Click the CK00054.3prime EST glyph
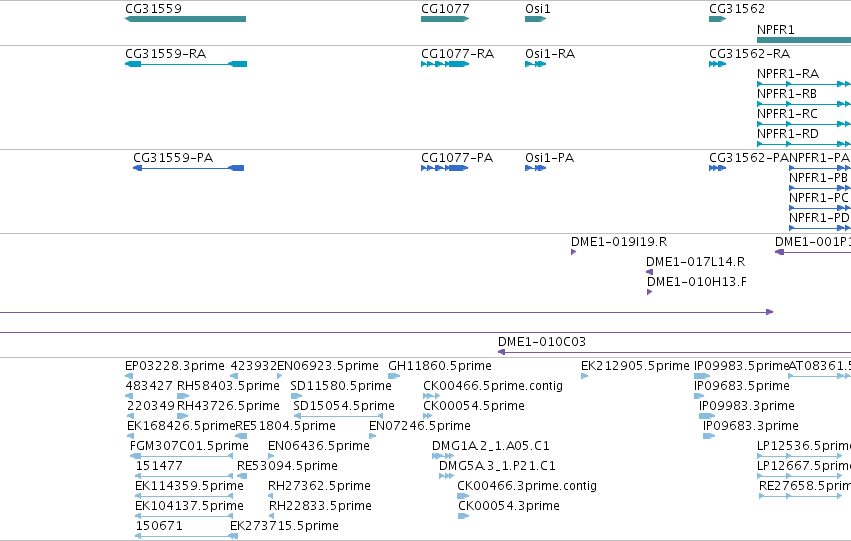 click(x=463, y=516)
